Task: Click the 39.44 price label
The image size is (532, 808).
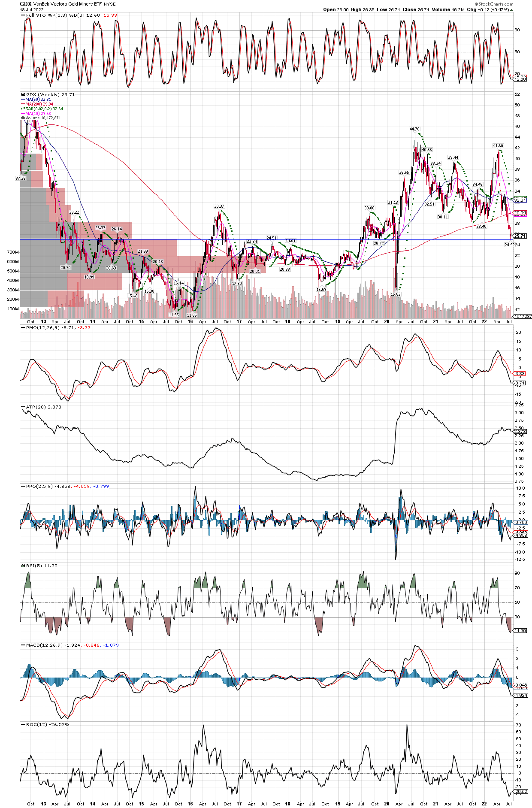Action: pyautogui.click(x=453, y=157)
